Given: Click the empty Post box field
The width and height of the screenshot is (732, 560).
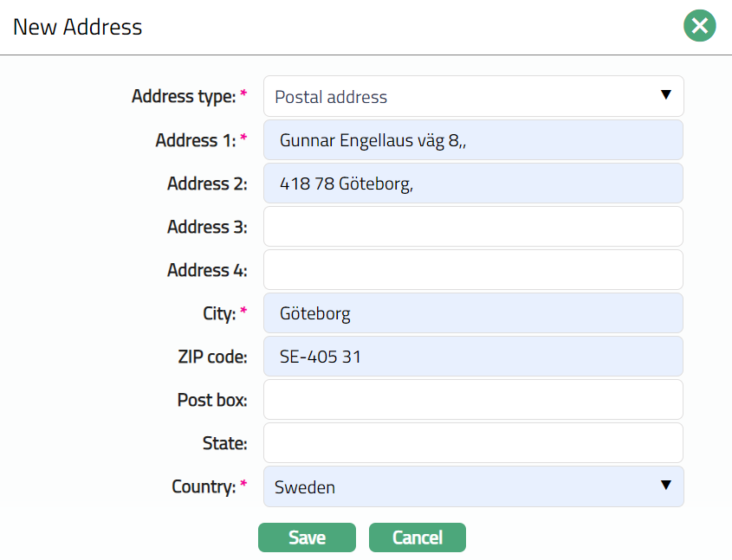Looking at the screenshot, I should 473,400.
